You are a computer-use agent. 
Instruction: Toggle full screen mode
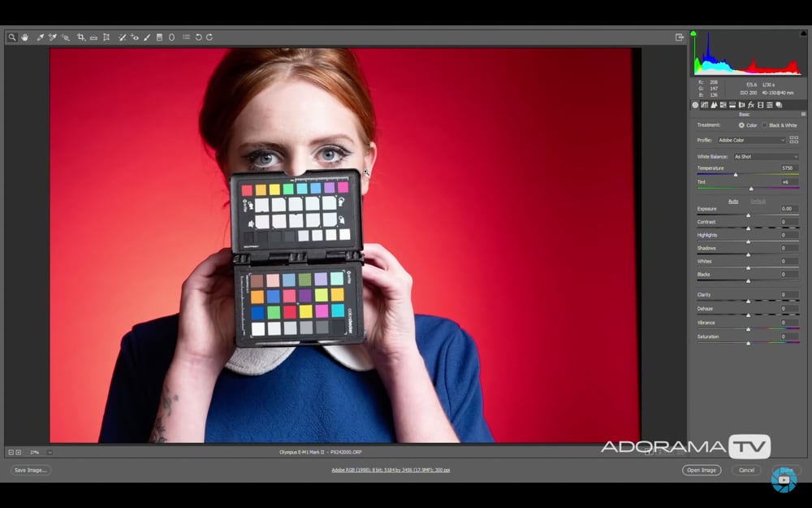[x=678, y=37]
